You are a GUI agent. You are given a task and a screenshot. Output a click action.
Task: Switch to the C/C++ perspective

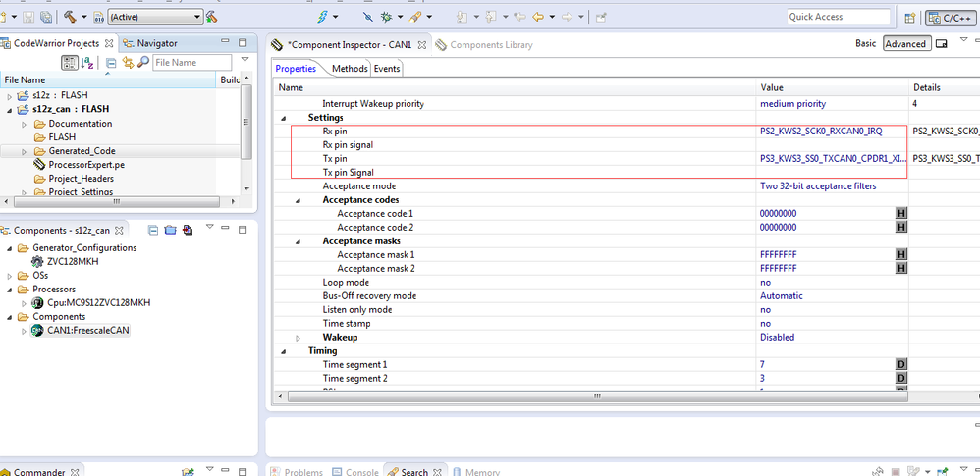tap(949, 18)
